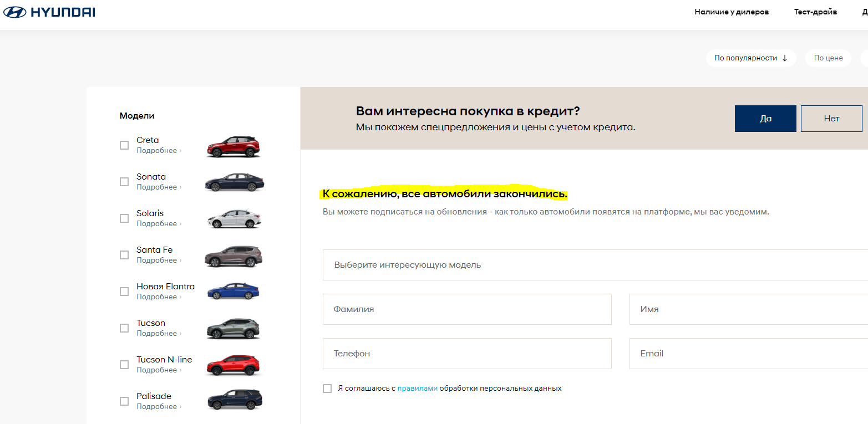Screen dimensions: 868x424
Task: Check the Tucson model checkbox
Action: point(124,328)
